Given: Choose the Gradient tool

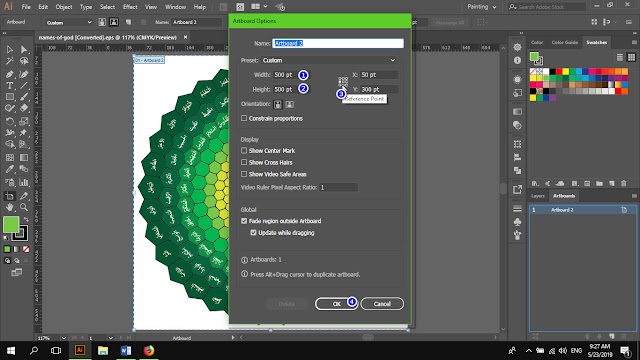Looking at the screenshot, I should pyautogui.click(x=24, y=158).
